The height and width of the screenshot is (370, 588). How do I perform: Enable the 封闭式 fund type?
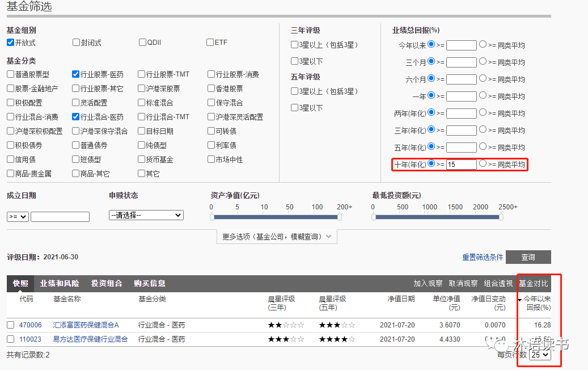(75, 41)
